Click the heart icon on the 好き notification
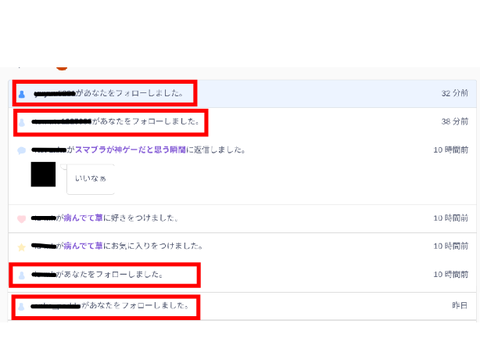The width and height of the screenshot is (480, 360). coord(22,219)
